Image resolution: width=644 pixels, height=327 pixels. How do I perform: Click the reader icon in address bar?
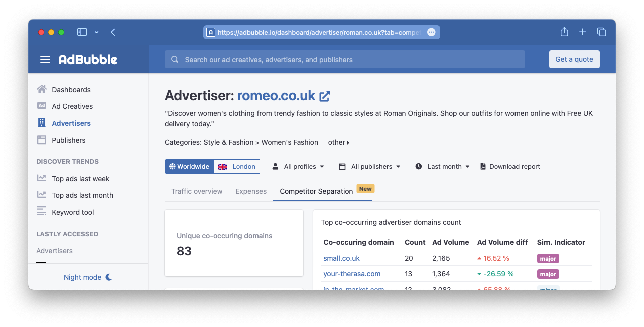211,32
